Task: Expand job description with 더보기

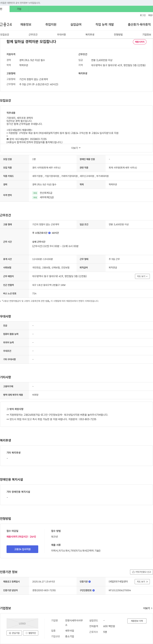Action: (76, 148)
